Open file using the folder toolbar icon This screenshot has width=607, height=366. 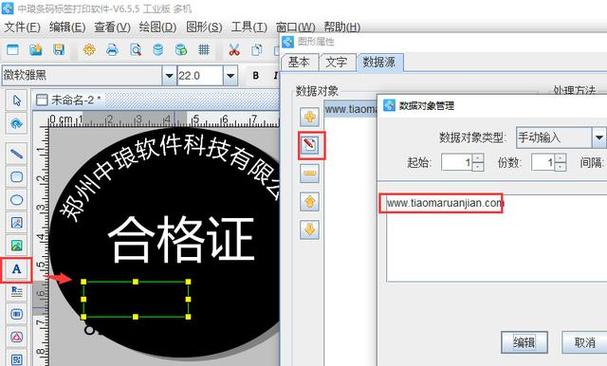(36, 50)
